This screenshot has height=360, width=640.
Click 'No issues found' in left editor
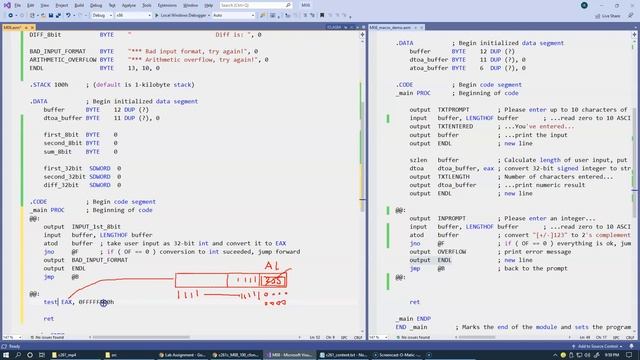tap(48, 338)
